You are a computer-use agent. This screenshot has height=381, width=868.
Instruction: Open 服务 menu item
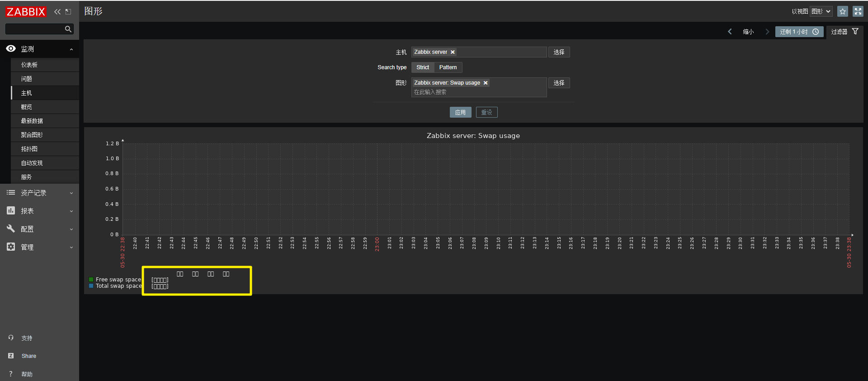45,177
